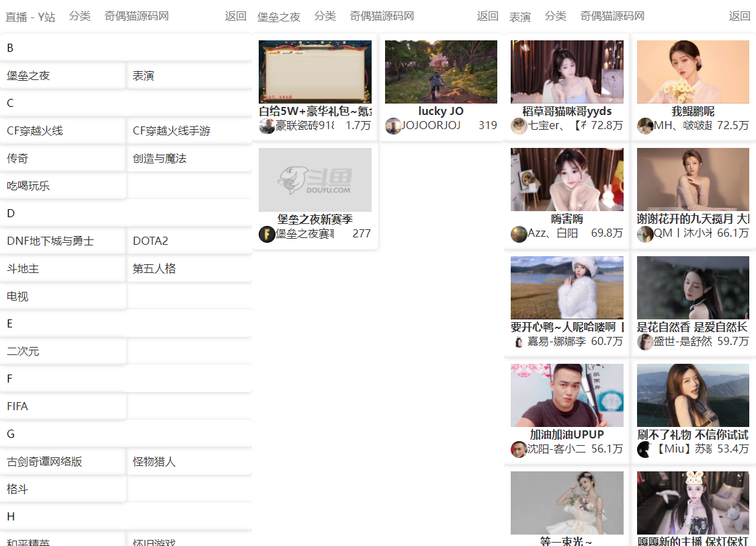The width and height of the screenshot is (756, 546).
Task: Click the 直播 - Y站 site title
Action: pyautogui.click(x=30, y=17)
